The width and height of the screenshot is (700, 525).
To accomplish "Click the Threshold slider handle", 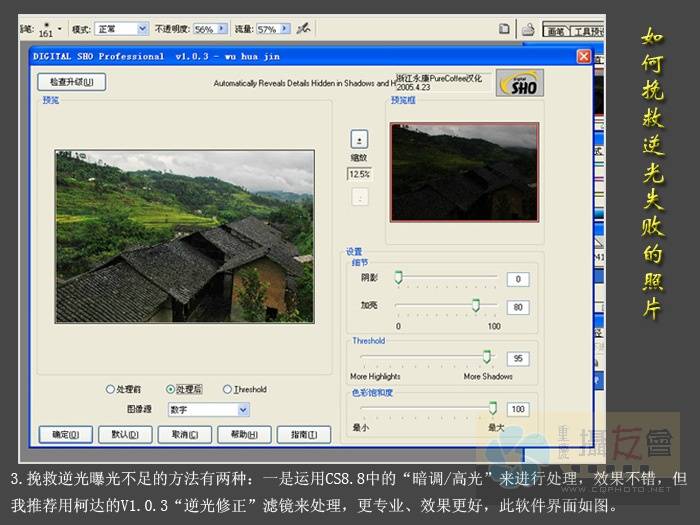I will 487,356.
